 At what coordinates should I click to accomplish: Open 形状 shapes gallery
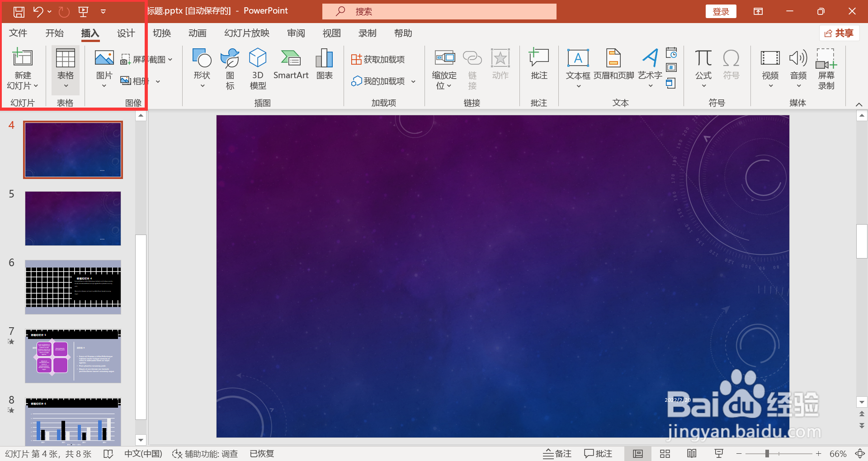[x=202, y=69]
